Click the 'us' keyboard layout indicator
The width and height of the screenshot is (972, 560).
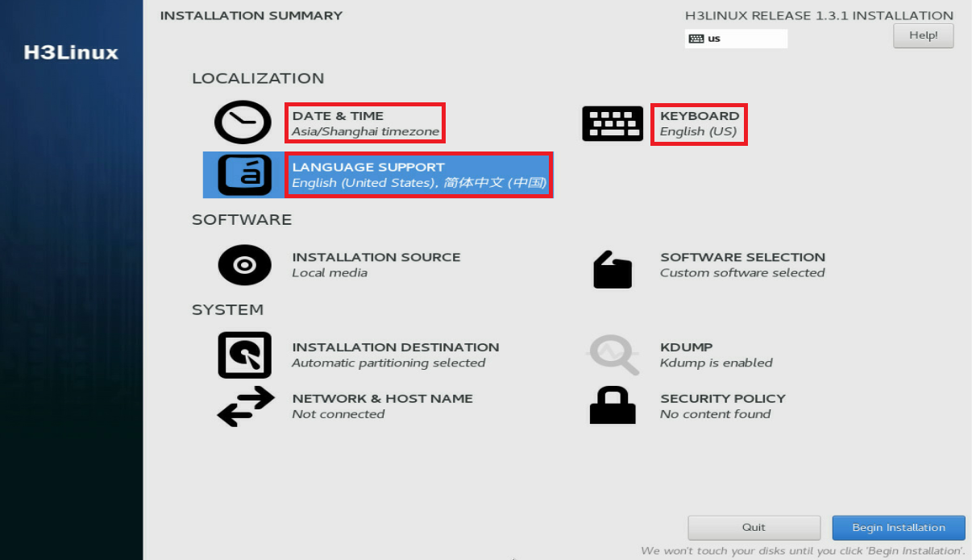pyautogui.click(x=736, y=39)
